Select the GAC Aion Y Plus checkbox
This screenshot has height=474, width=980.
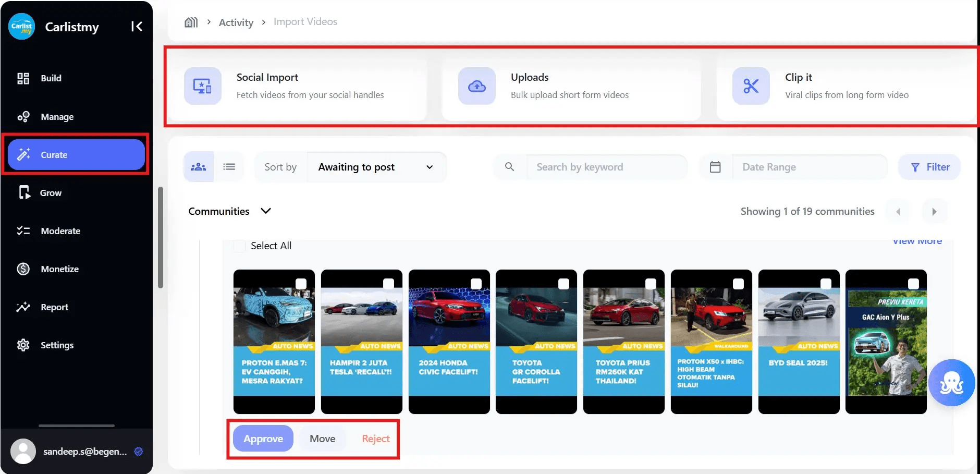pos(913,284)
